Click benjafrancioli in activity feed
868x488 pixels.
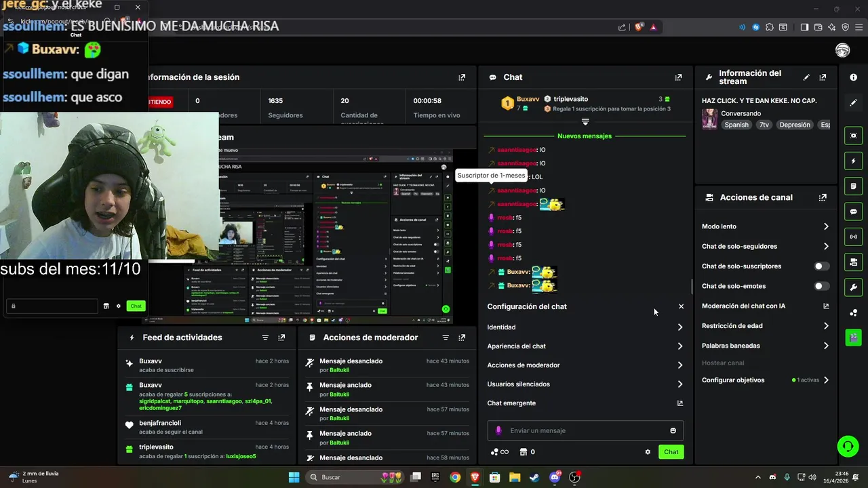[160, 423]
